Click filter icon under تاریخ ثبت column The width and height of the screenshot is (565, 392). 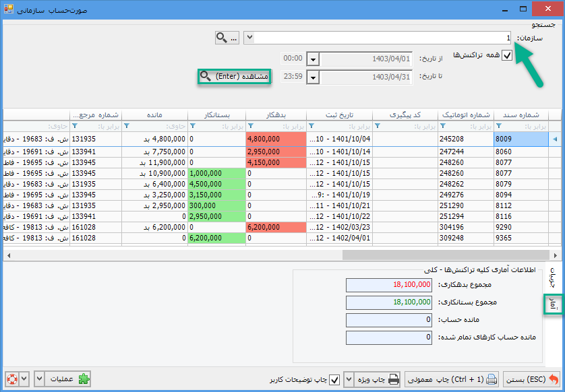point(311,126)
